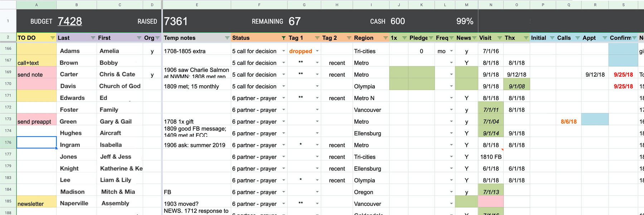Open the Appt column filter icon
This screenshot has height=215, width=644.
[605, 38]
